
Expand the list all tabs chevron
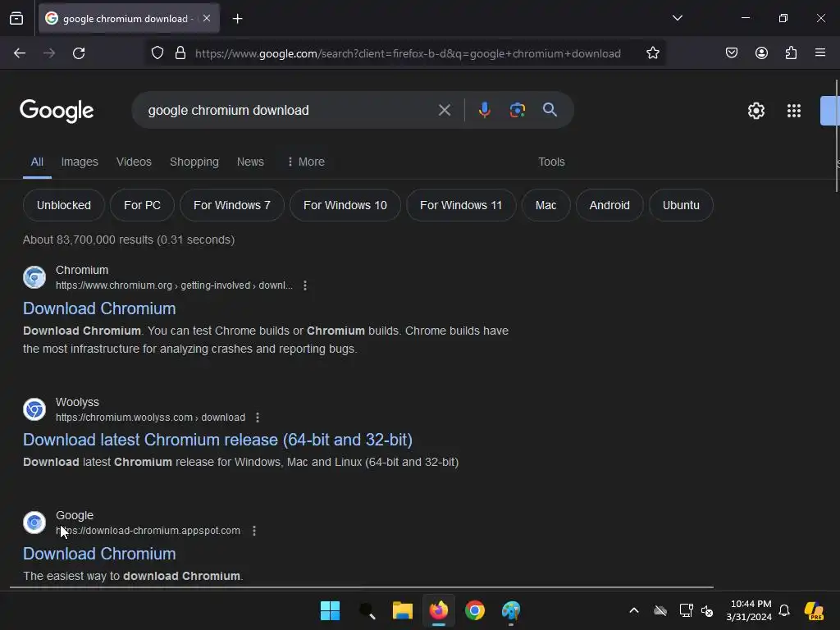pos(677,18)
